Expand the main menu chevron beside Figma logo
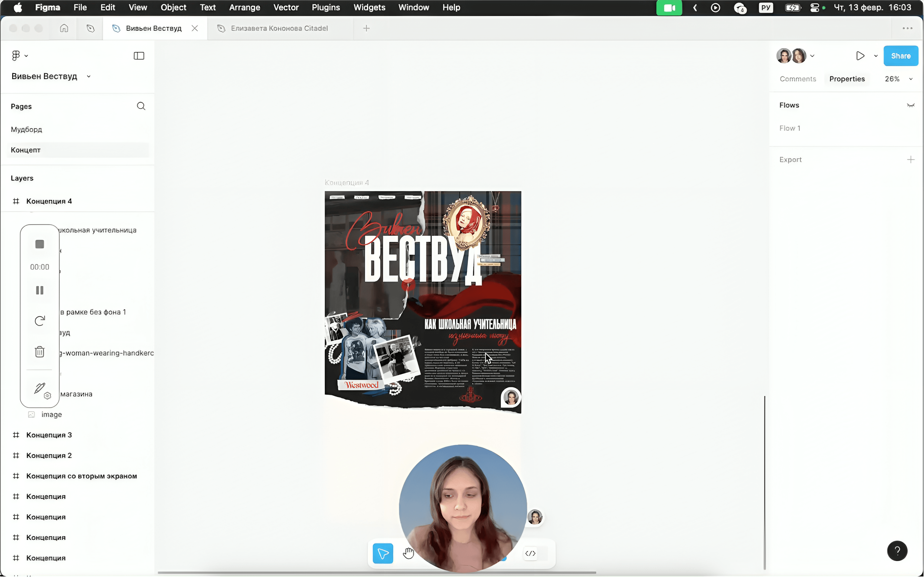 (26, 56)
